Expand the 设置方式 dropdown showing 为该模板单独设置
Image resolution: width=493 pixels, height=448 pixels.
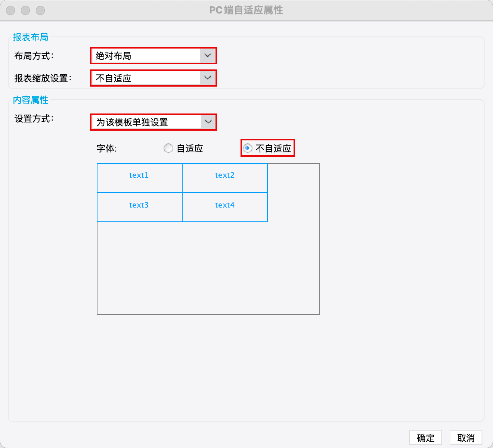[154, 122]
